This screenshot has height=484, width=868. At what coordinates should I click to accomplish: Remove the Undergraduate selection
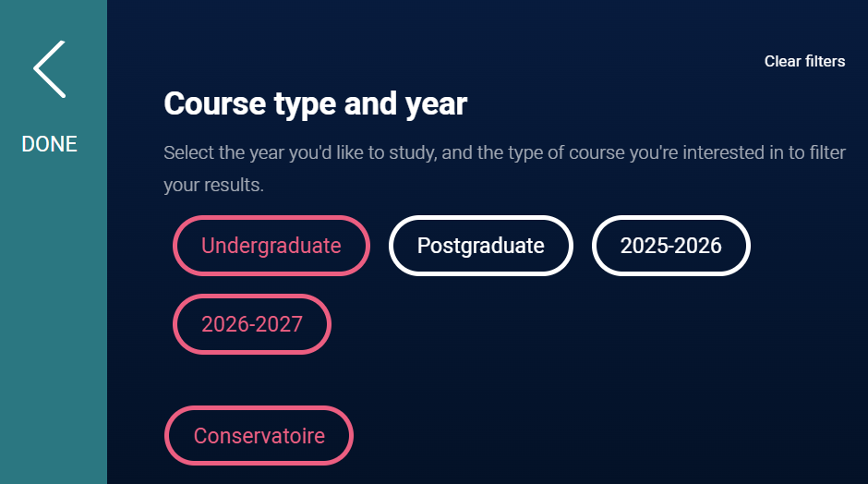tap(271, 246)
